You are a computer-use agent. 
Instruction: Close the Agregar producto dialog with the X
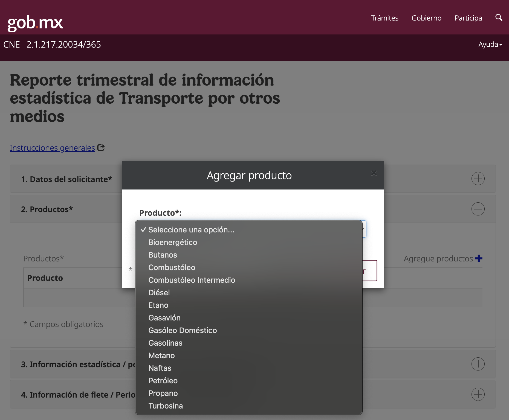pos(374,173)
